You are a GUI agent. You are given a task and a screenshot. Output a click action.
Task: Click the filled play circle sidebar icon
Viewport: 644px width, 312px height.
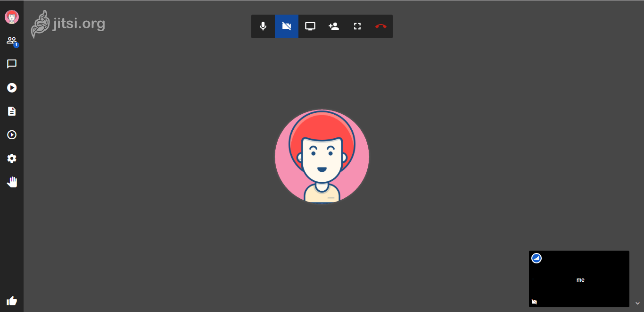pyautogui.click(x=12, y=88)
